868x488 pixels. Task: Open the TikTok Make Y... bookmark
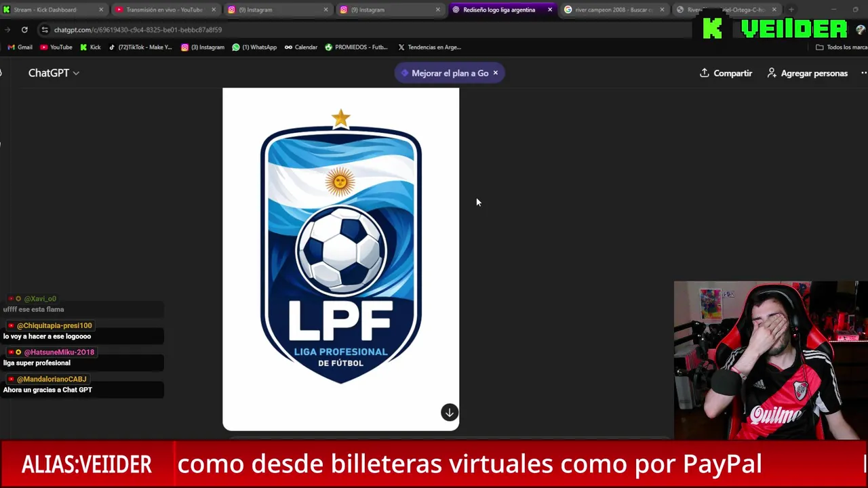140,47
